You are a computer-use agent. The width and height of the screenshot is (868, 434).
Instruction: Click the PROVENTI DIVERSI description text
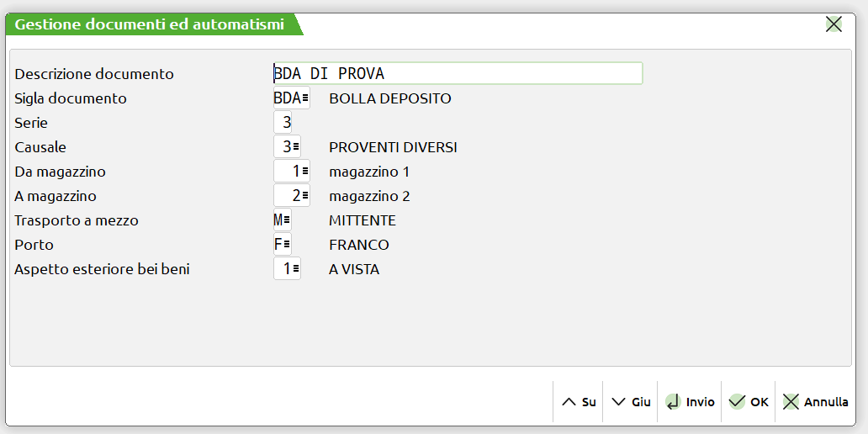tap(393, 147)
